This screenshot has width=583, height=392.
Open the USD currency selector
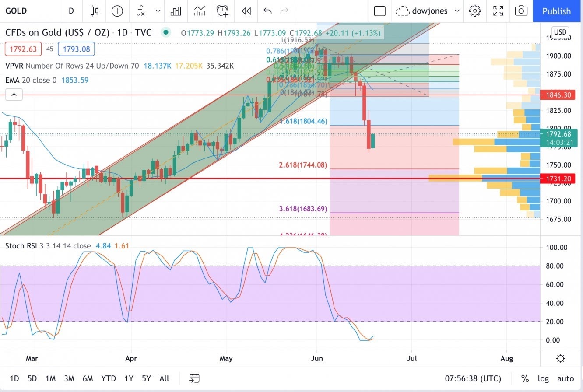pyautogui.click(x=560, y=32)
